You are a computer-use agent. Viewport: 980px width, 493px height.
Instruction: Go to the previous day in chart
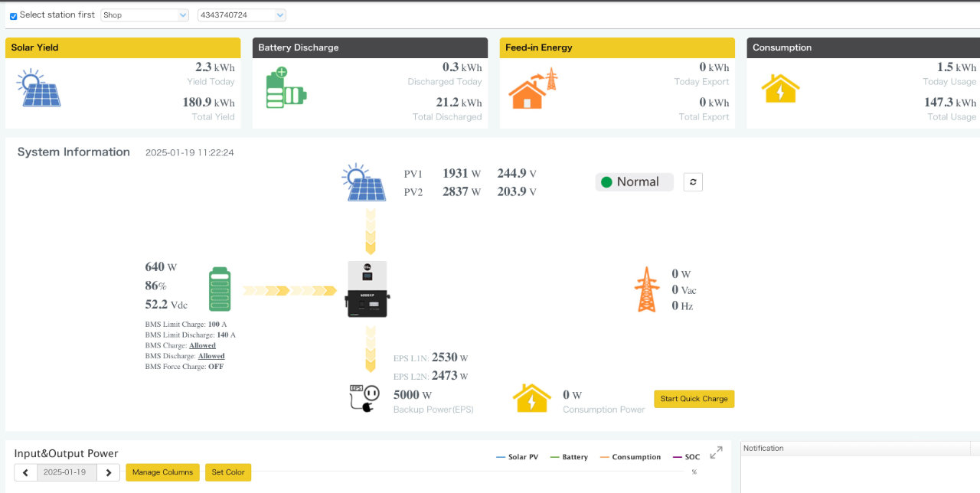(25, 472)
